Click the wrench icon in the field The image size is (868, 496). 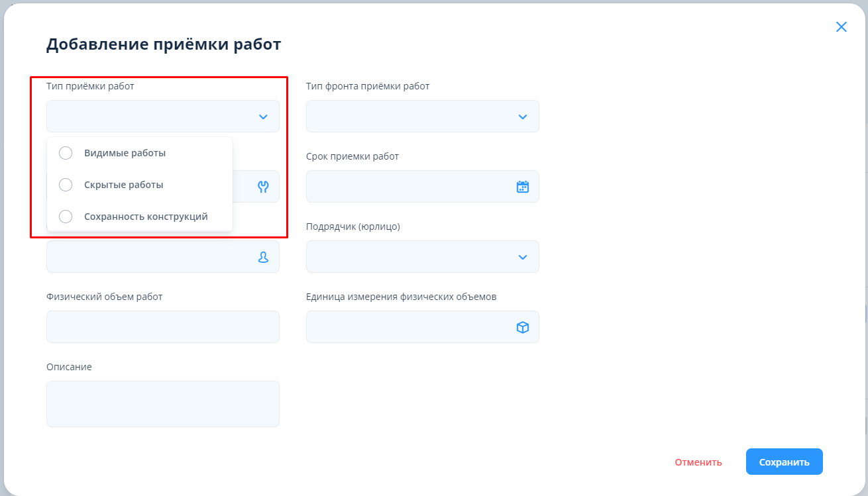(x=263, y=187)
